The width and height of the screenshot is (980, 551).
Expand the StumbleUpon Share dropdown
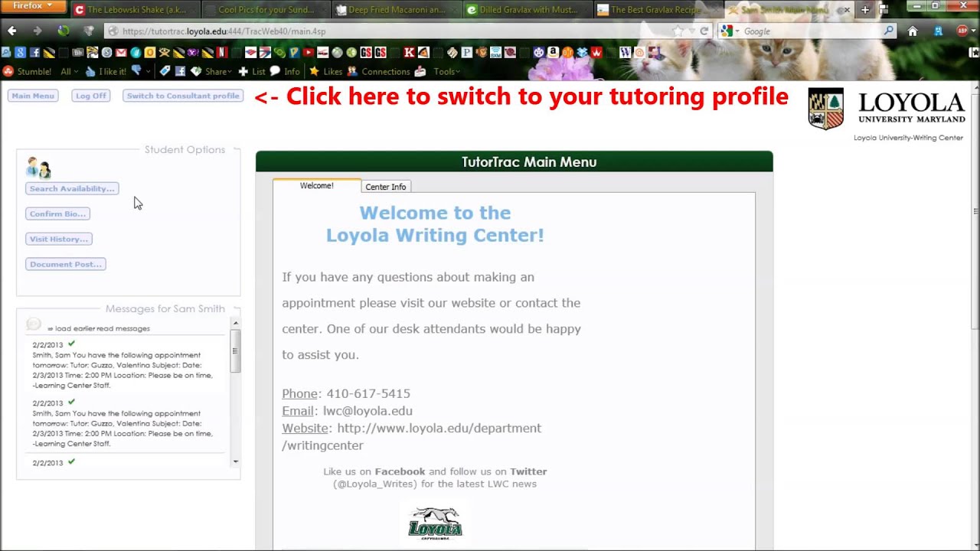coord(211,71)
